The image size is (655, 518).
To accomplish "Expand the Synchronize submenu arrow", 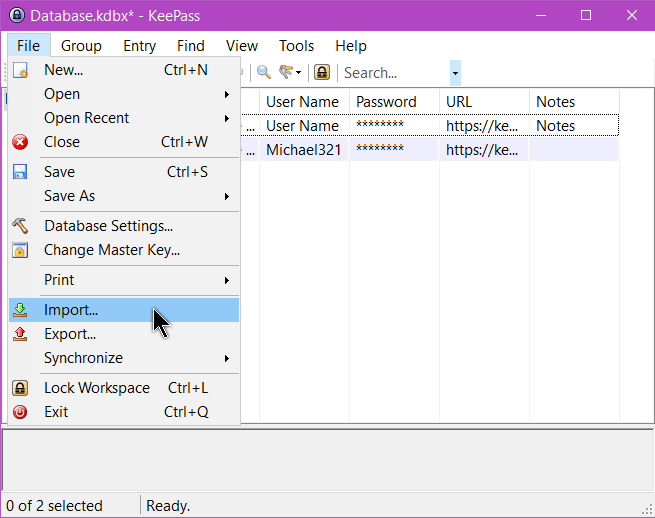I will [227, 358].
